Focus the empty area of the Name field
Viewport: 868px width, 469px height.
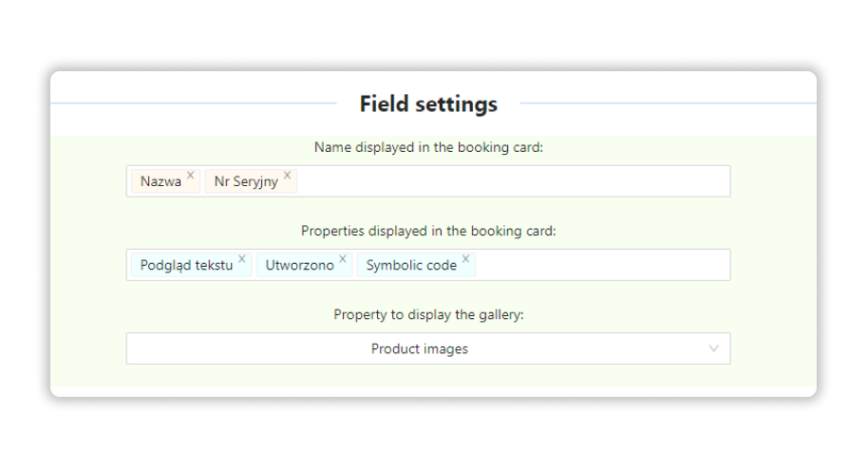tap(512, 181)
